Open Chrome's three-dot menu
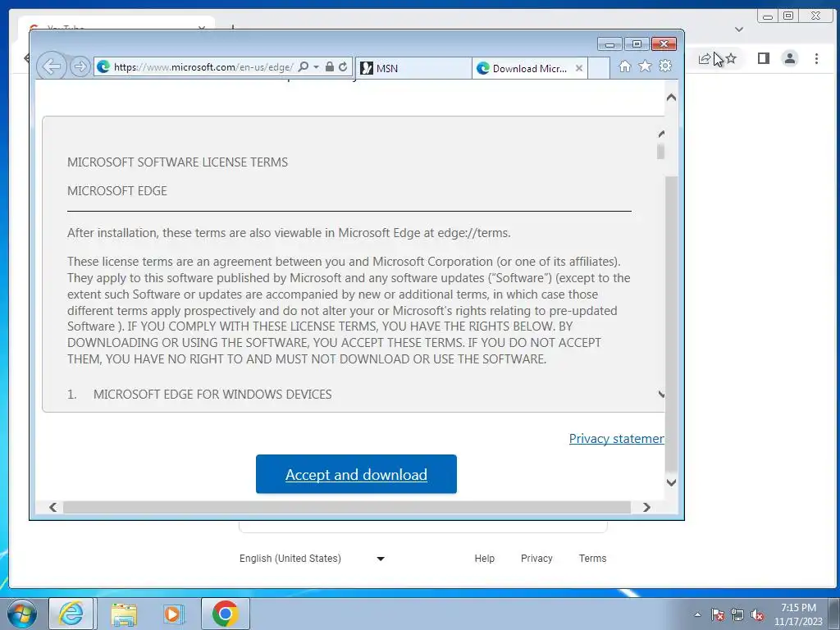Screen dimensions: 840x630 click(x=816, y=58)
